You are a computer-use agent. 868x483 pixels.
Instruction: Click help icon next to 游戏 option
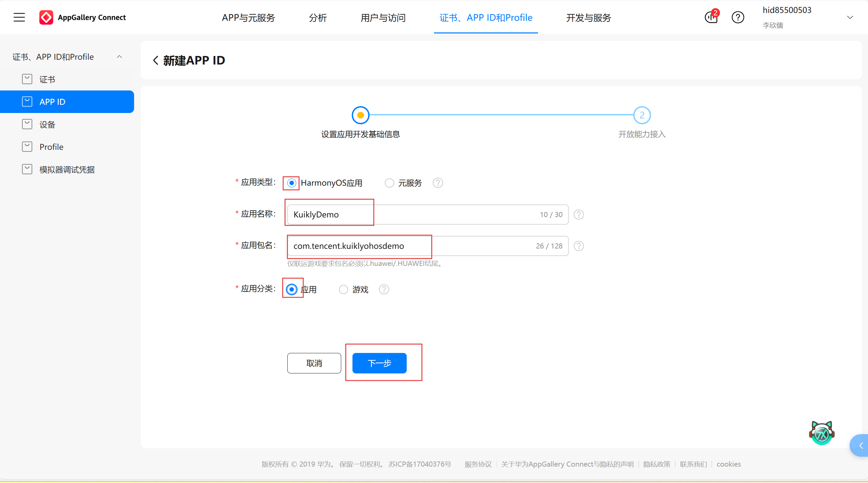click(x=384, y=289)
